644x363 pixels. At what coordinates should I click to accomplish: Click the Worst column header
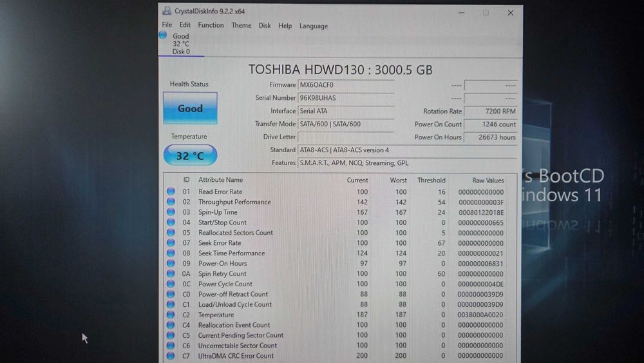pos(399,180)
